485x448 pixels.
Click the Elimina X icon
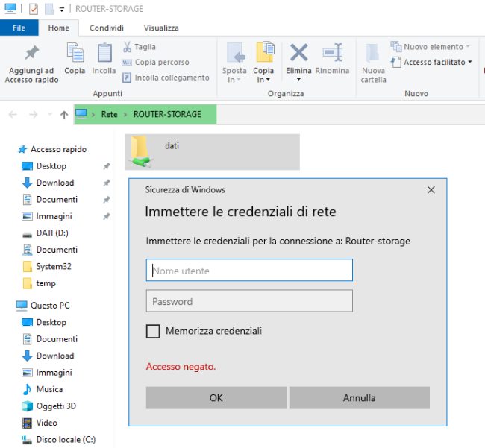298,52
